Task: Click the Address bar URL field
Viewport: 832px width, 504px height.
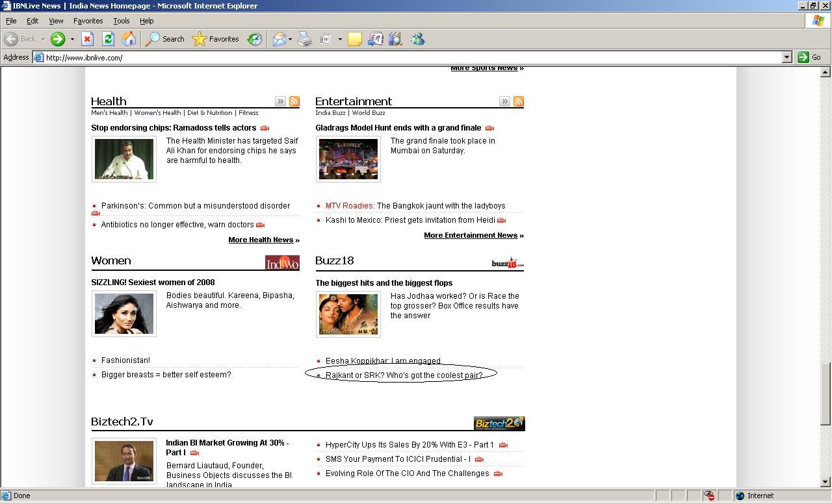Action: (x=407, y=57)
